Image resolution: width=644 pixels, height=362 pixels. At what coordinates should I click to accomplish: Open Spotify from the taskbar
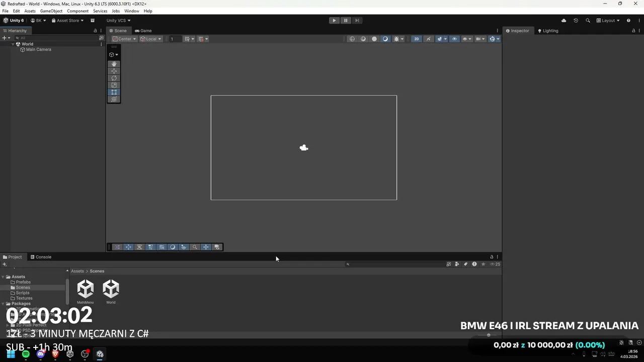26,354
